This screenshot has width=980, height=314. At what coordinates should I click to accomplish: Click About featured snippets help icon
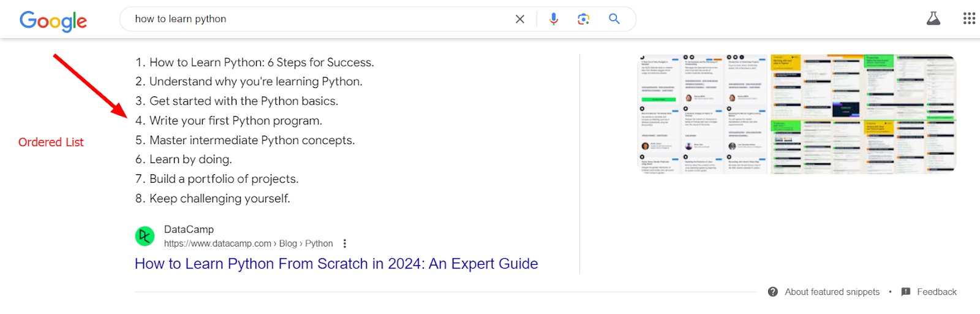[x=773, y=292]
